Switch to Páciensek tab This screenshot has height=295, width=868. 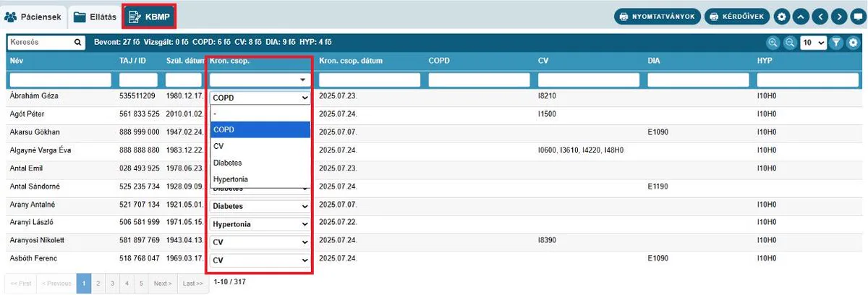tap(34, 16)
